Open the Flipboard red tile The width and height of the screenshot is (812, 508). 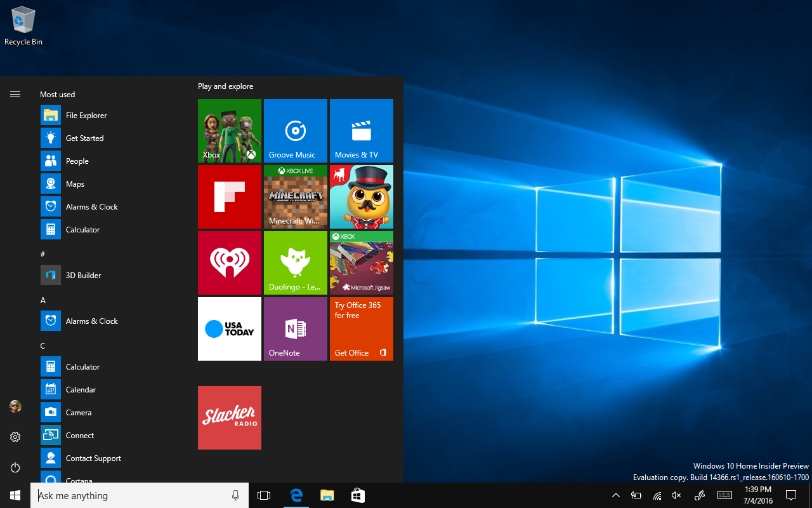[x=230, y=197]
